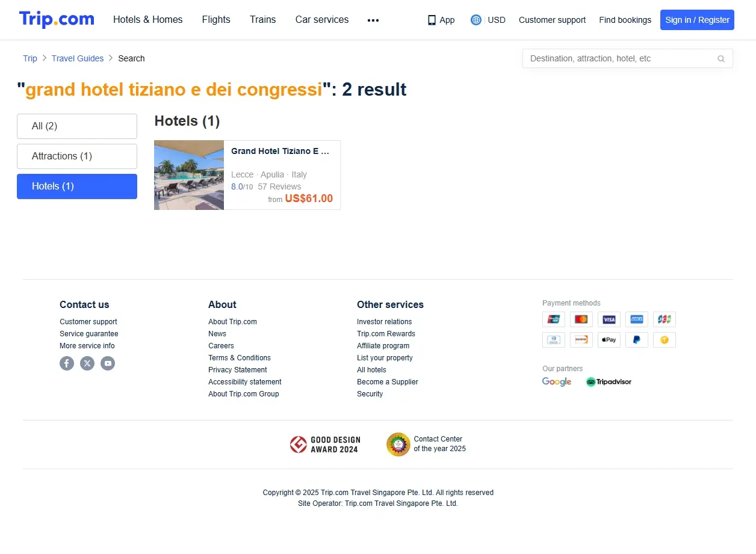Open Become a Supplier link

tap(388, 382)
